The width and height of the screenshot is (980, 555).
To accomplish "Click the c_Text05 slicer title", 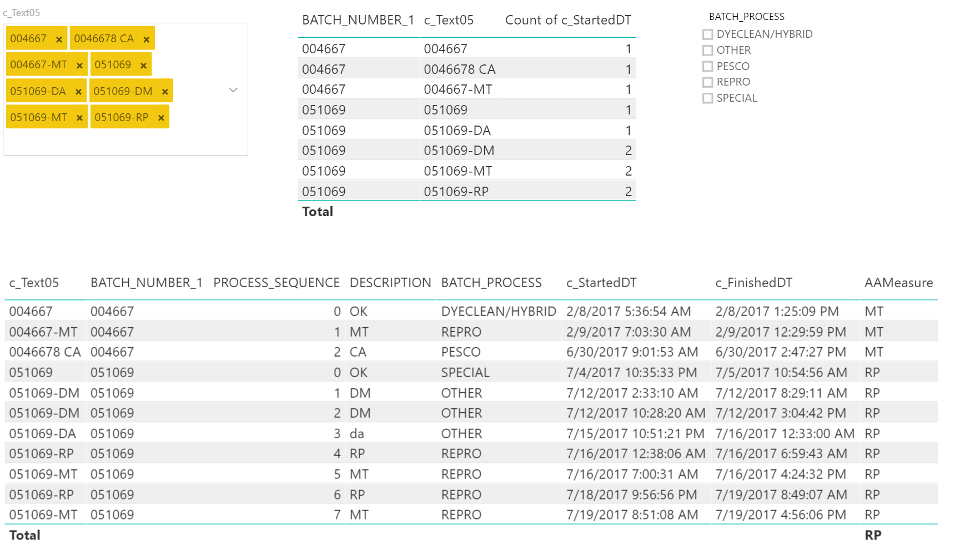I will tap(22, 13).
